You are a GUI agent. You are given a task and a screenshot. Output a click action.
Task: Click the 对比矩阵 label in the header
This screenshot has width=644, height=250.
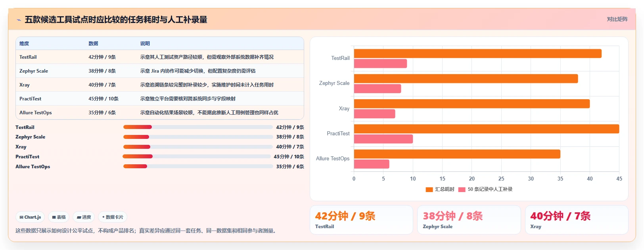tap(617, 19)
